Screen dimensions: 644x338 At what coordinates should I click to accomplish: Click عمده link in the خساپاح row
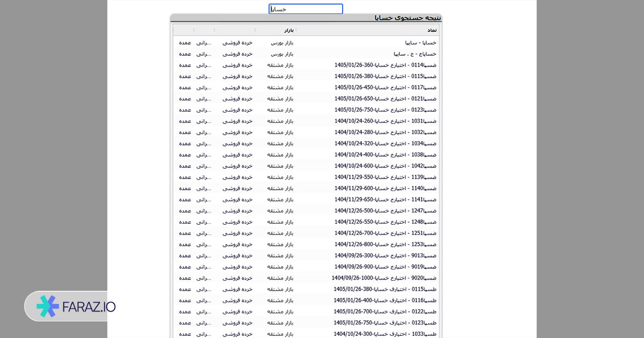pyautogui.click(x=185, y=54)
